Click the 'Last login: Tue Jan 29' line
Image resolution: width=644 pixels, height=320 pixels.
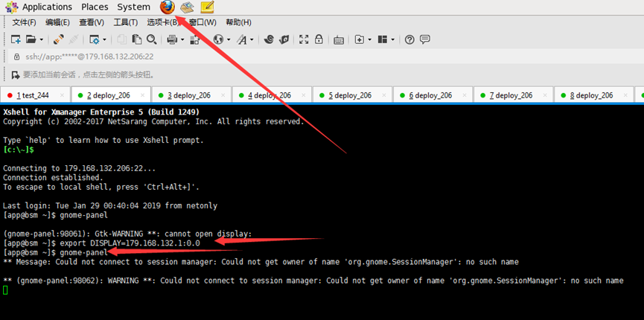tap(110, 205)
